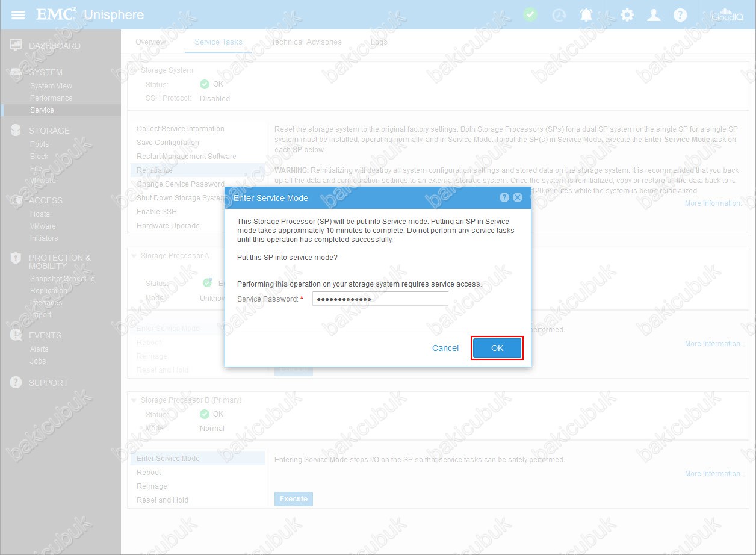Select the Enable SSH task

pos(157,212)
